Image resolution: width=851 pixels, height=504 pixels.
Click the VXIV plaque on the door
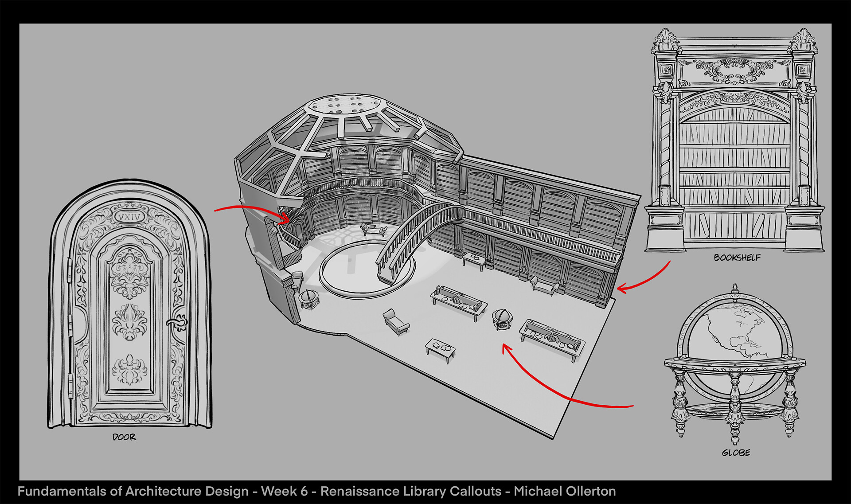point(129,217)
